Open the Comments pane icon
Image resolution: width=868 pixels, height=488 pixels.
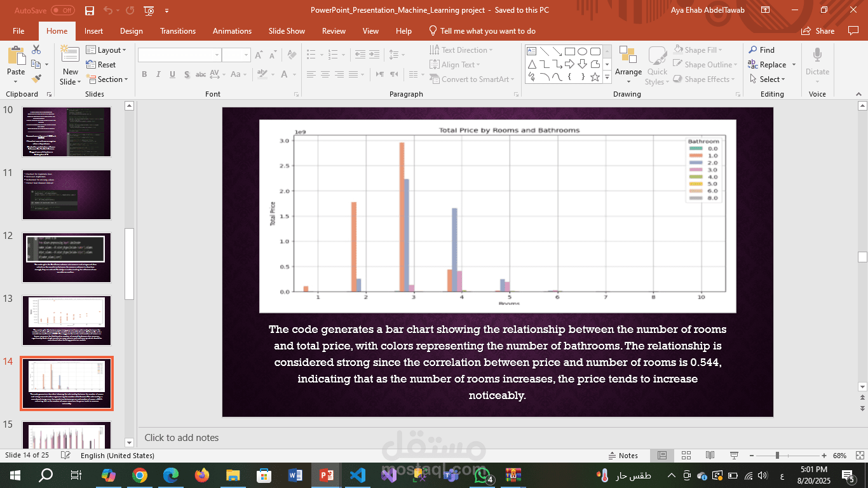(853, 30)
